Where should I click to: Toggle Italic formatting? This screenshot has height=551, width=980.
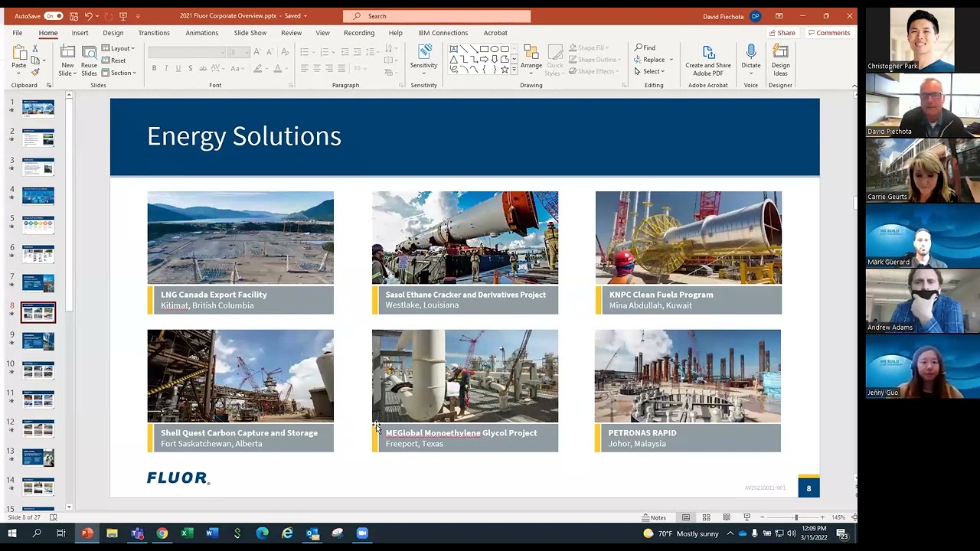tap(166, 68)
